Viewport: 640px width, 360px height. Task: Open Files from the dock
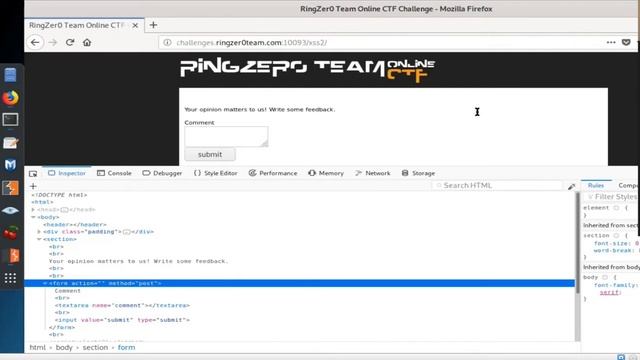click(x=10, y=75)
